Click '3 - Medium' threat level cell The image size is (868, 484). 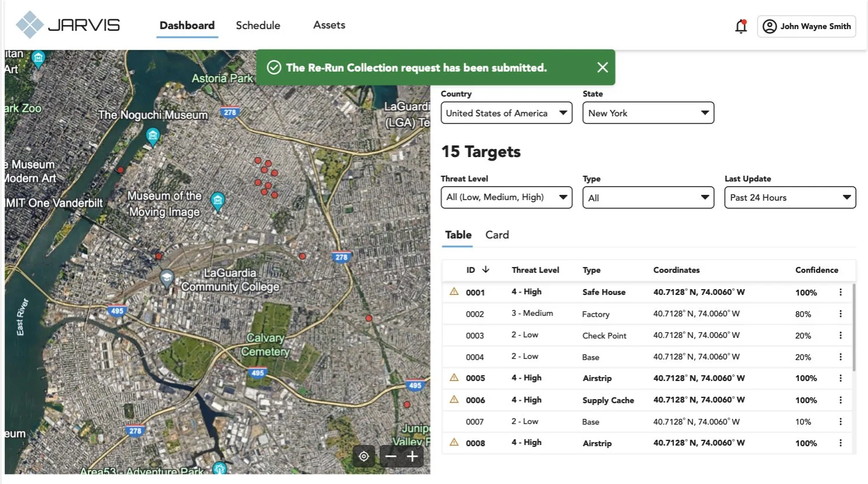pyautogui.click(x=532, y=313)
